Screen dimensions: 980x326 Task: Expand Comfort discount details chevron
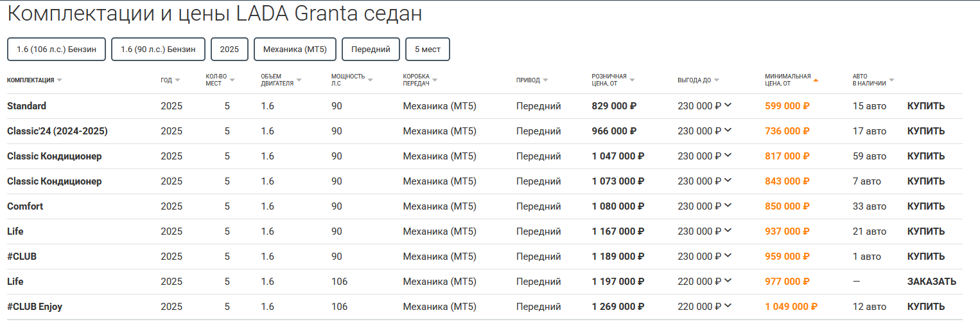[728, 205]
